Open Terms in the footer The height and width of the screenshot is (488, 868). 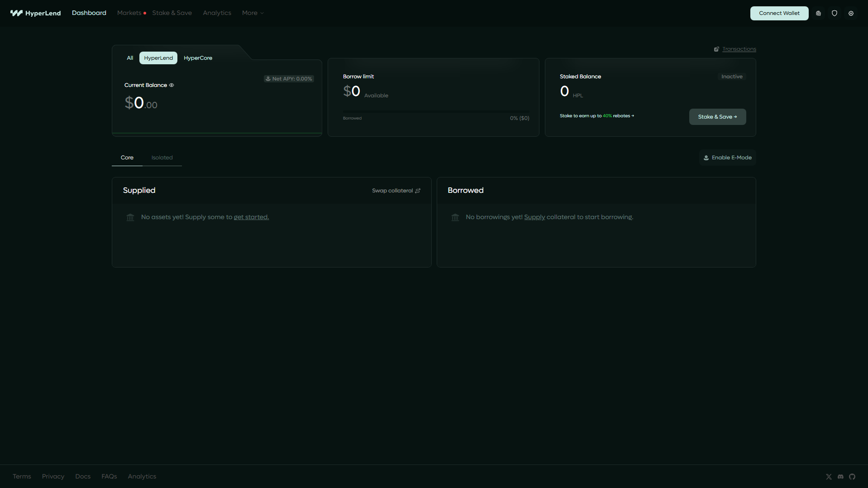coord(22,476)
